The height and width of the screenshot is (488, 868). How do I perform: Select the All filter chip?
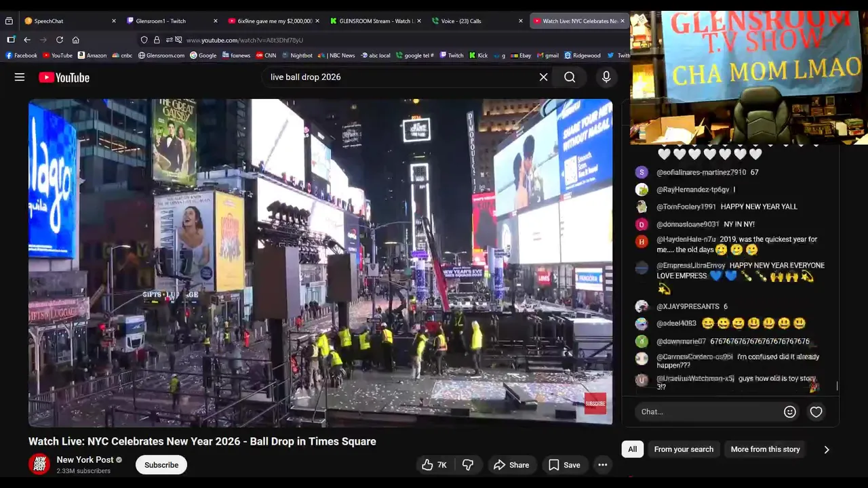[633, 449]
